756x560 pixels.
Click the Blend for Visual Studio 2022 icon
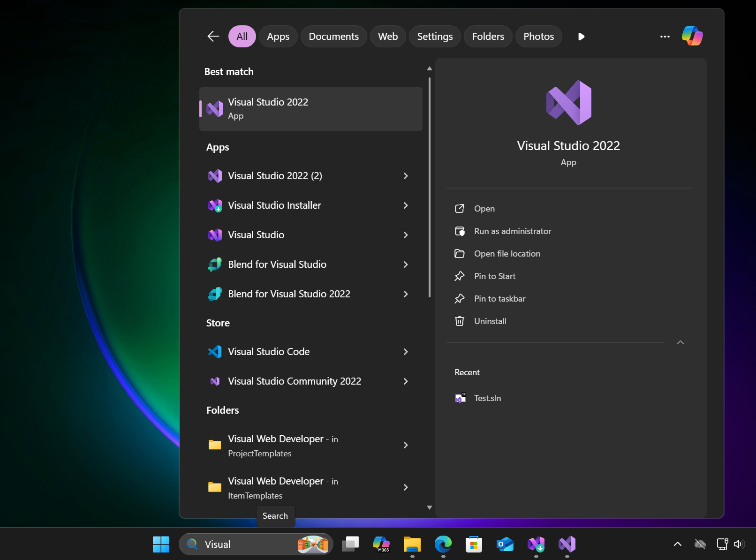point(214,294)
